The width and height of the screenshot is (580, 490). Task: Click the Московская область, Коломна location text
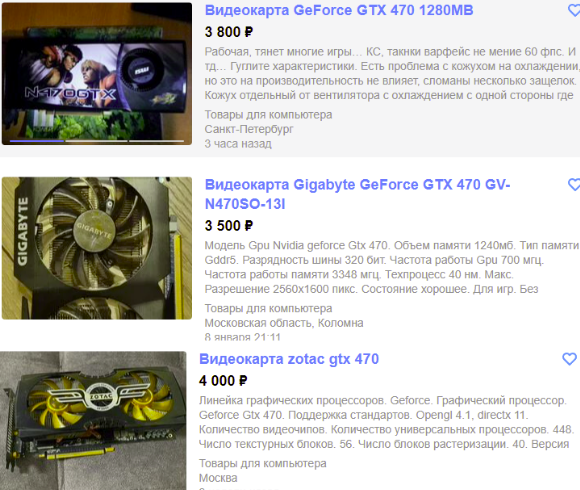tap(284, 323)
